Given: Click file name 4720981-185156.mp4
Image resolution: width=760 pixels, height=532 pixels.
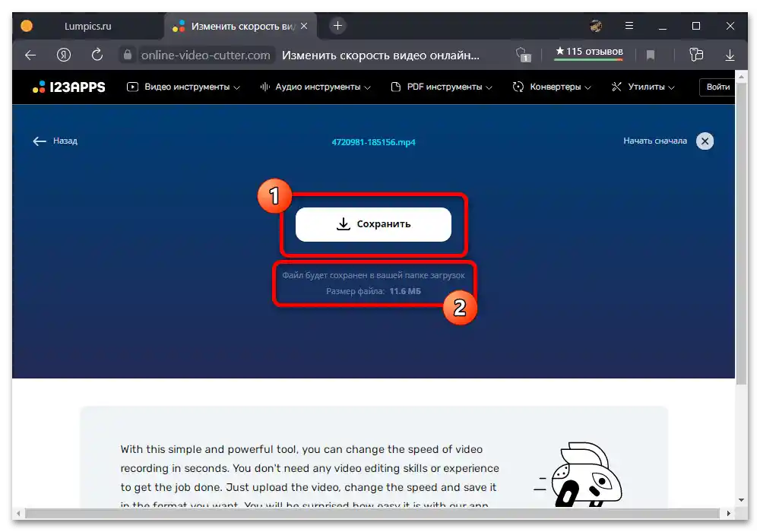Looking at the screenshot, I should (373, 142).
